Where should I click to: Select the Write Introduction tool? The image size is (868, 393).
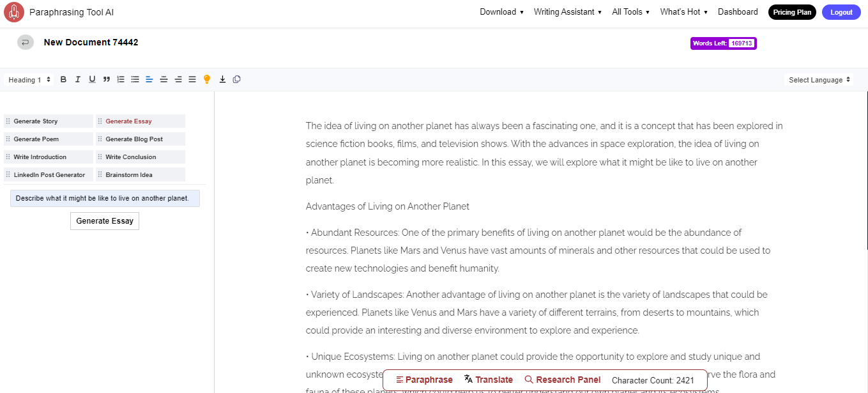tap(49, 157)
